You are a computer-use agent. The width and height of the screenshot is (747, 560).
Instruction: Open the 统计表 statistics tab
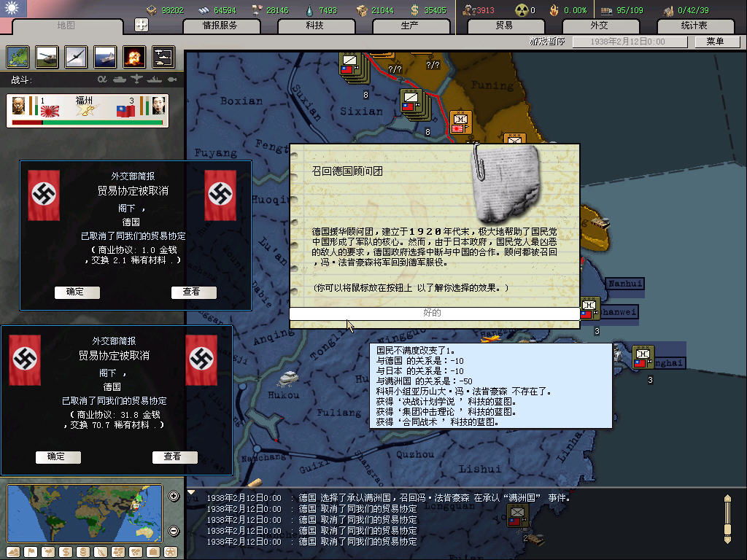point(694,26)
